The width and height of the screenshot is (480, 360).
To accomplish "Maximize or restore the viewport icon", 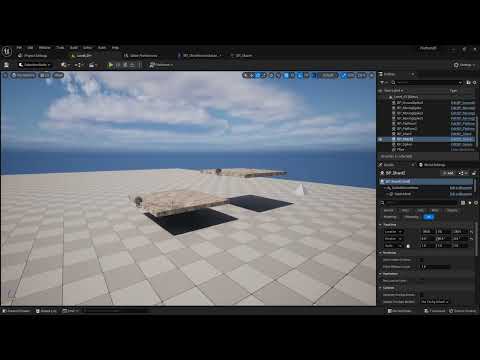I will (371, 76).
